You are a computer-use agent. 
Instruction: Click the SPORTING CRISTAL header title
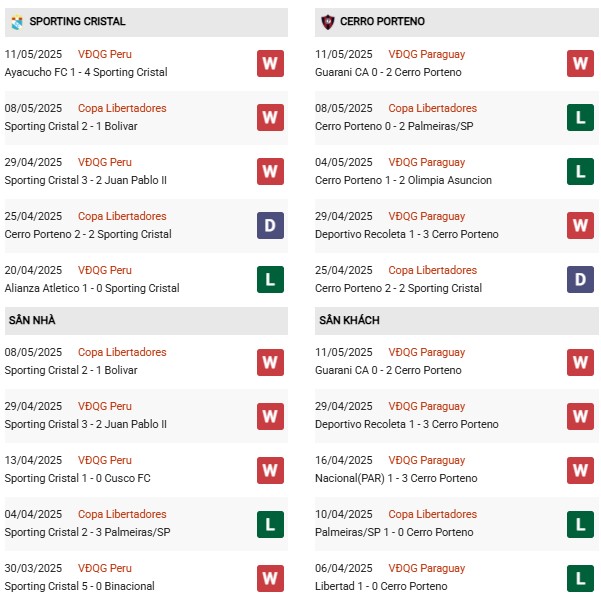(77, 21)
